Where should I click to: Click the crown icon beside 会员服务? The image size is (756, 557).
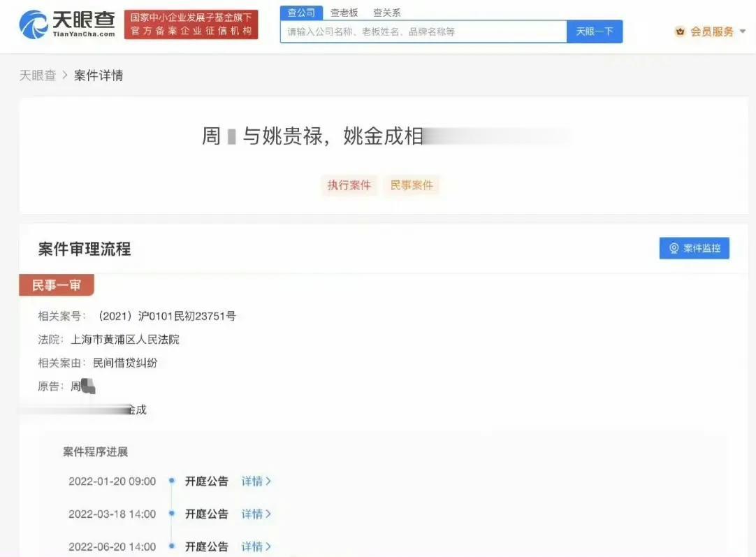pyautogui.click(x=680, y=32)
